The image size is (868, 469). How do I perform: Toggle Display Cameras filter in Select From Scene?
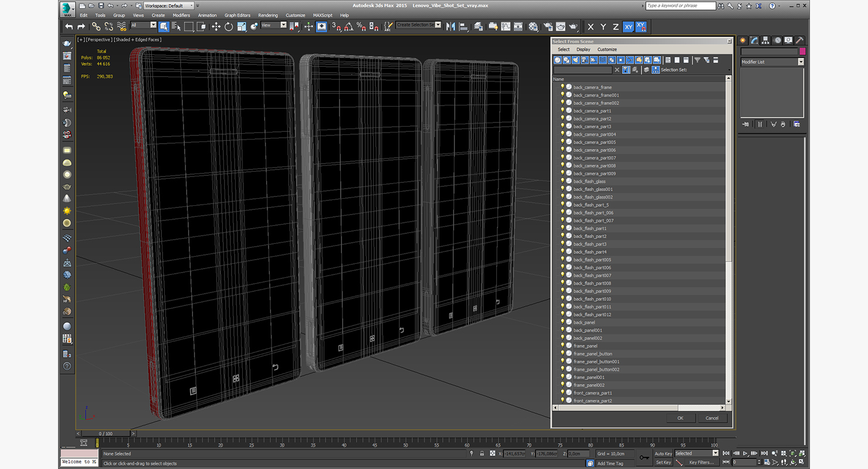tap(585, 60)
